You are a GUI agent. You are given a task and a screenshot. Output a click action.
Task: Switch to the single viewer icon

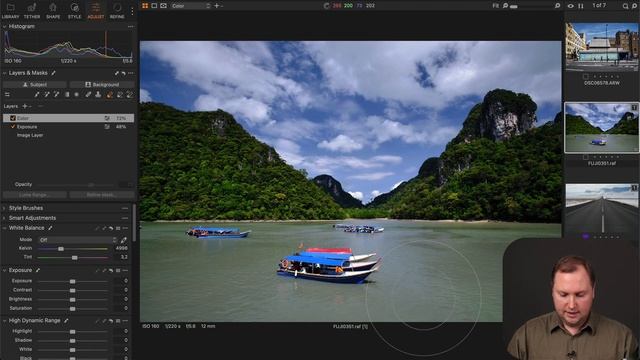coord(154,6)
